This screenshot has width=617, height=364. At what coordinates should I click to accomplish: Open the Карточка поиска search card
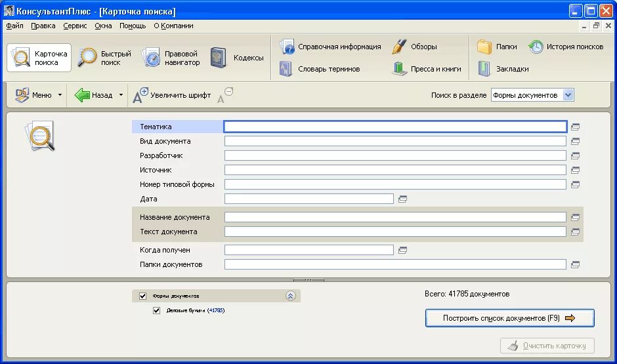39,58
